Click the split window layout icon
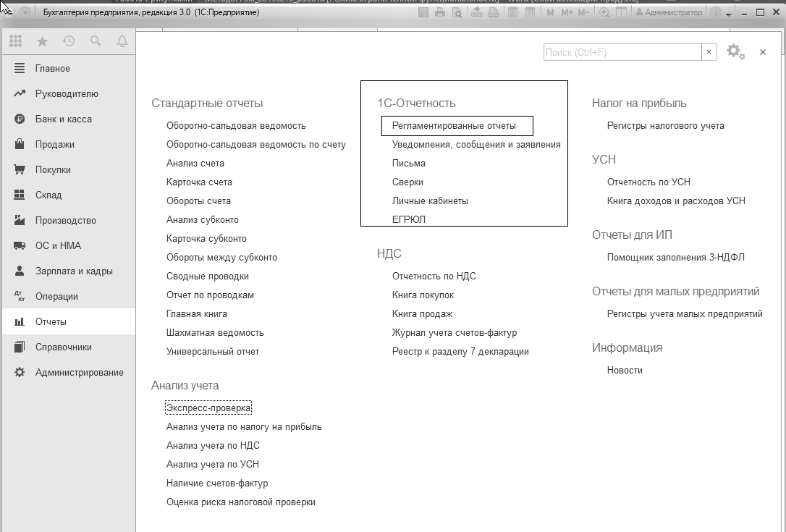 point(621,12)
